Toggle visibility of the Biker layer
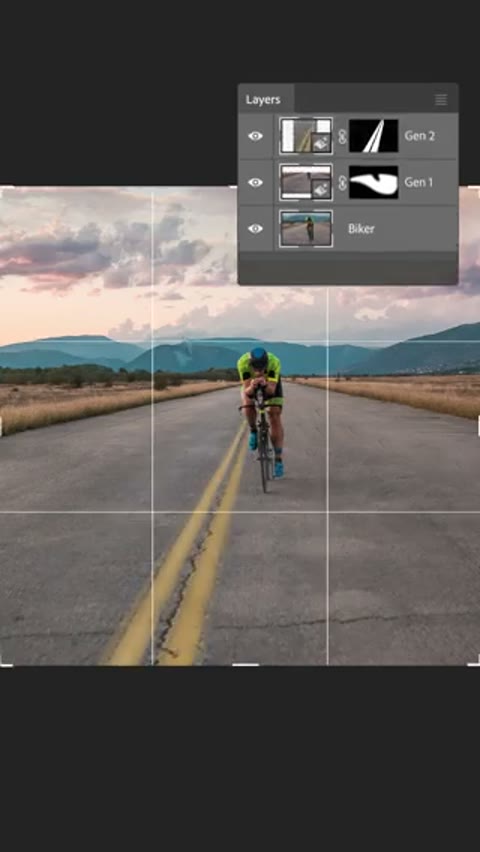Screen dimensions: 480x852 255,229
